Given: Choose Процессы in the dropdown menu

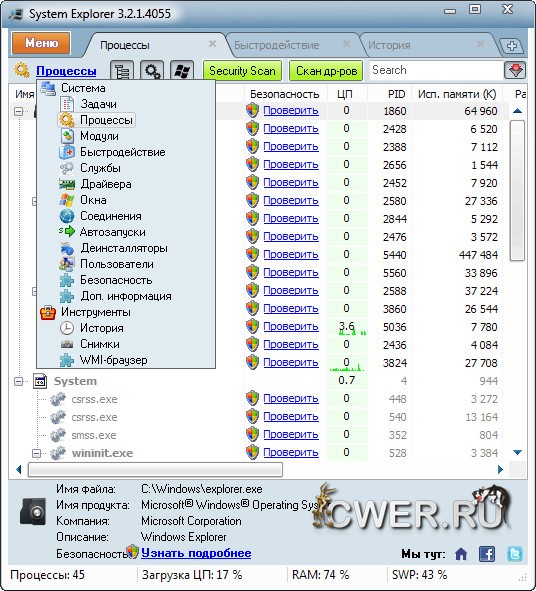Looking at the screenshot, I should point(97,120).
